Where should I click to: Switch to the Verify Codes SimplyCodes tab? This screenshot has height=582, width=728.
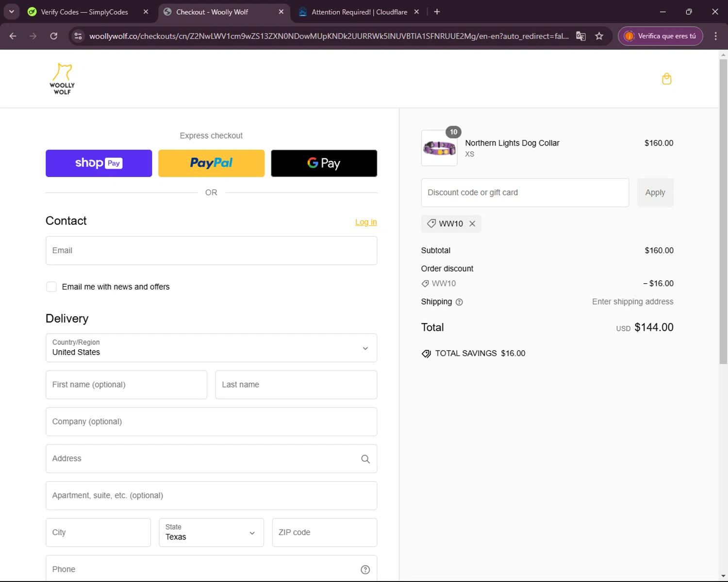pos(85,12)
